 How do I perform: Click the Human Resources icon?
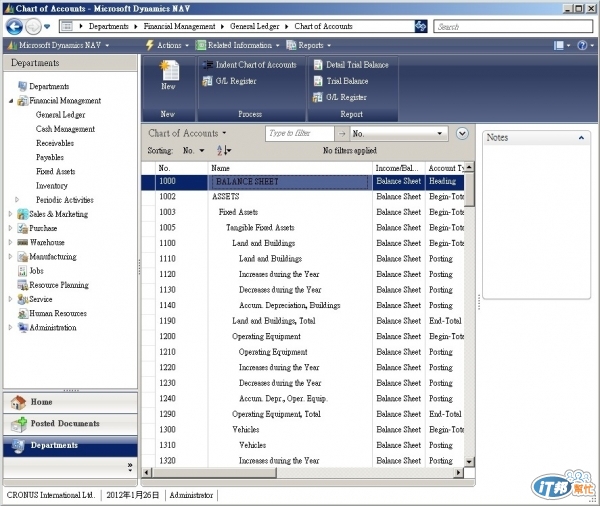tap(23, 313)
